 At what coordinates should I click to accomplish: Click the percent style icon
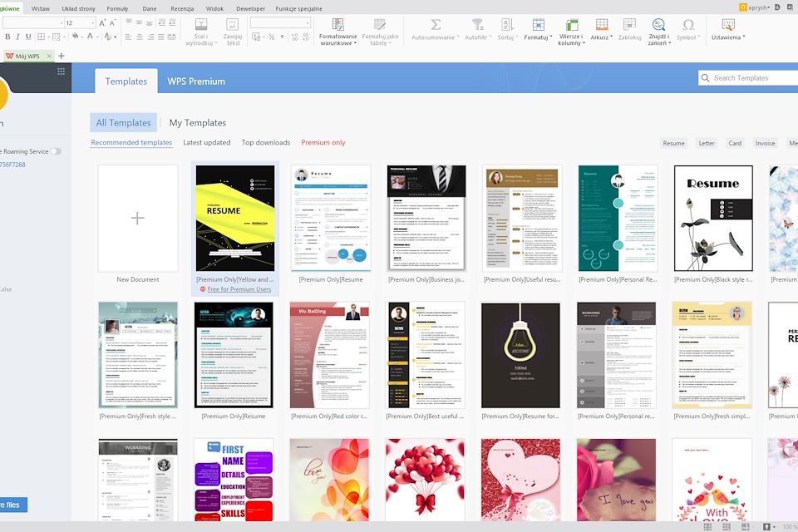(271, 37)
